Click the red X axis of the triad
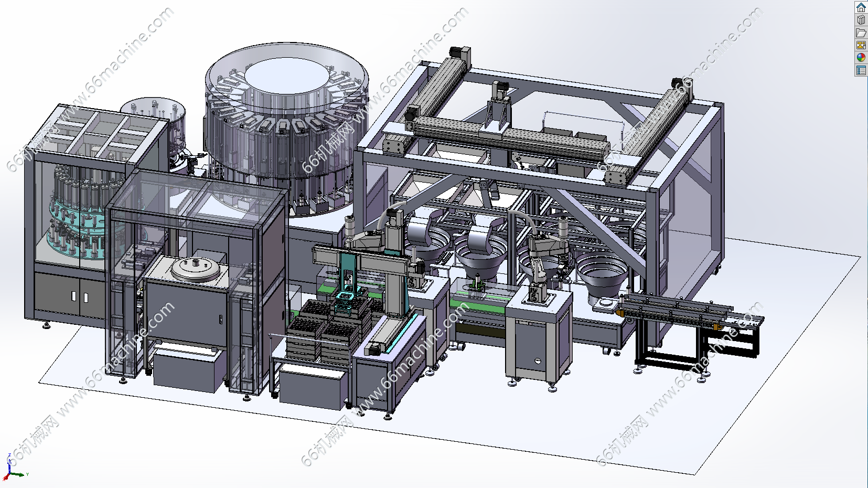 [x=6, y=478]
